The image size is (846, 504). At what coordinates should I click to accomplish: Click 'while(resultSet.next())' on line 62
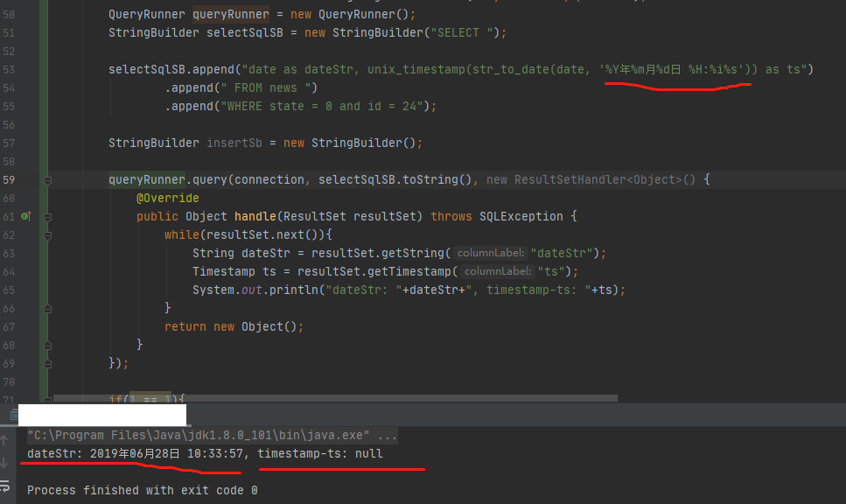click(244, 234)
